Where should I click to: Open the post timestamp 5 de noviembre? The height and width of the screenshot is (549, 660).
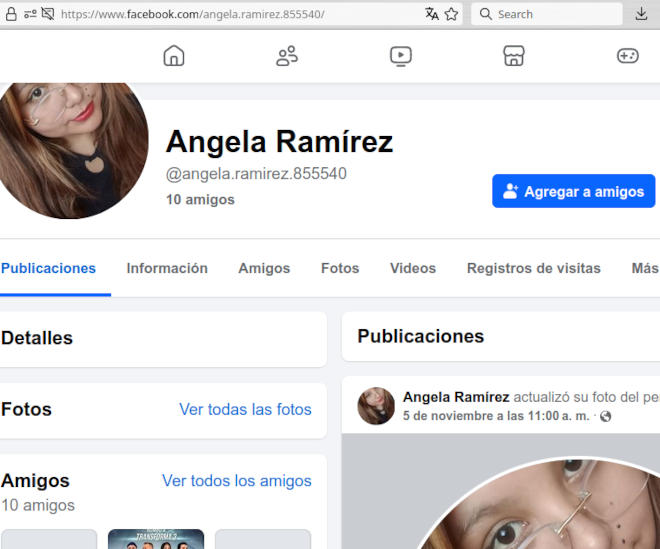[x=496, y=416]
